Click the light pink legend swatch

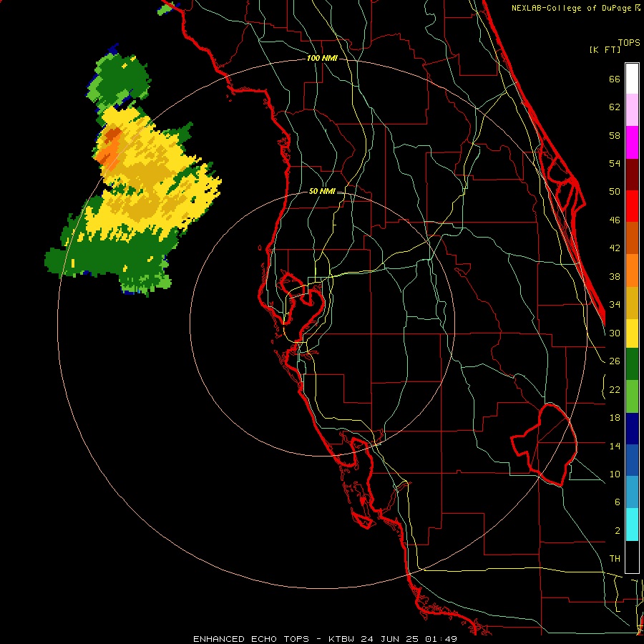click(632, 110)
